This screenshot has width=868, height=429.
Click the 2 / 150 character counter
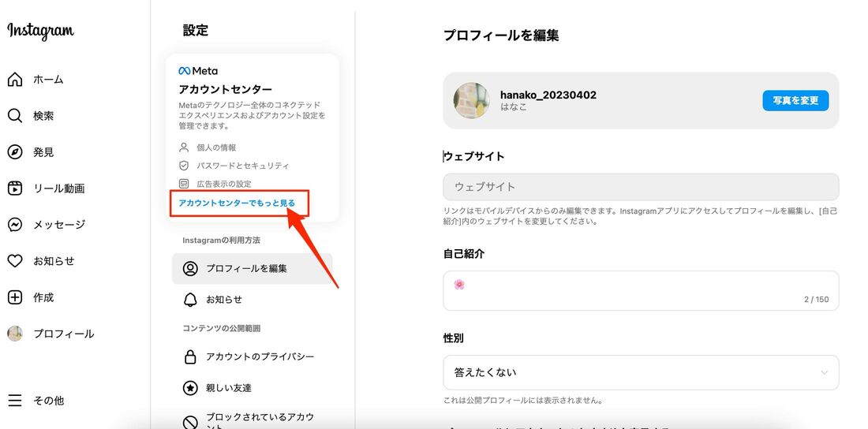coord(817,300)
